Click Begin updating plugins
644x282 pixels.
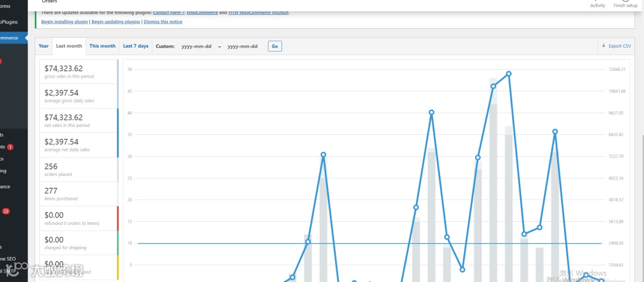point(116,21)
